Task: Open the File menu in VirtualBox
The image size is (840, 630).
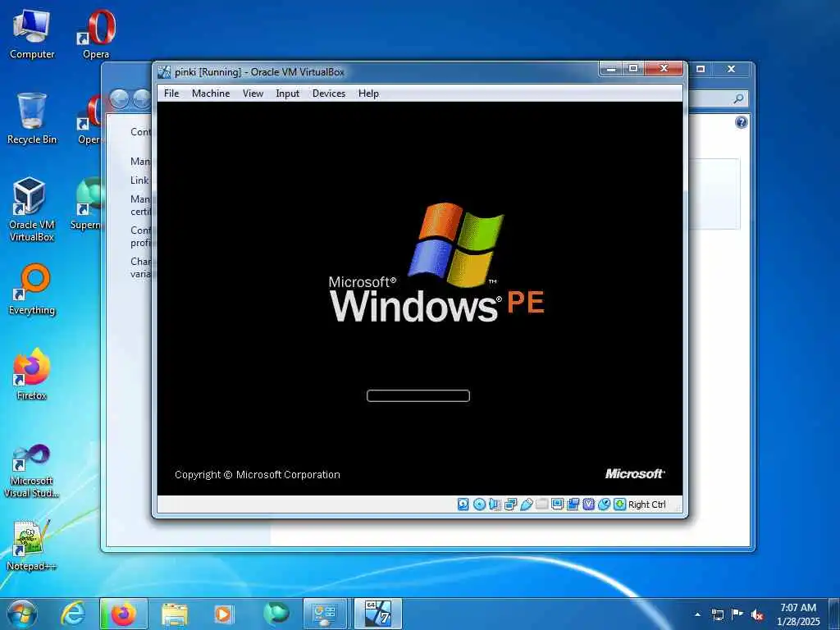Action: coord(171,94)
